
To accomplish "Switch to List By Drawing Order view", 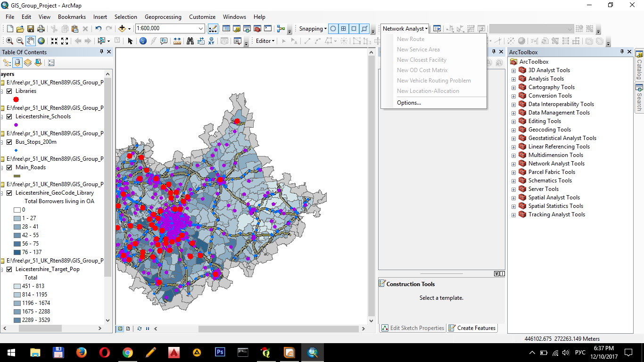I will pyautogui.click(x=7, y=63).
